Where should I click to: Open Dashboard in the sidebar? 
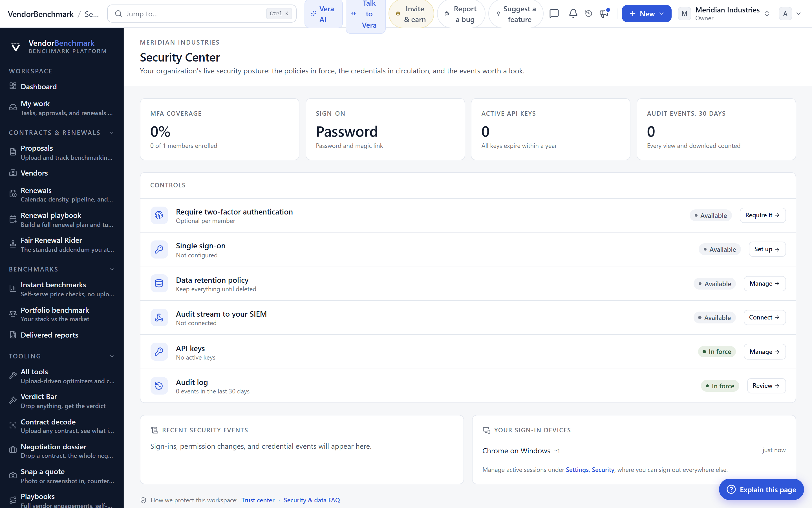pyautogui.click(x=62, y=86)
